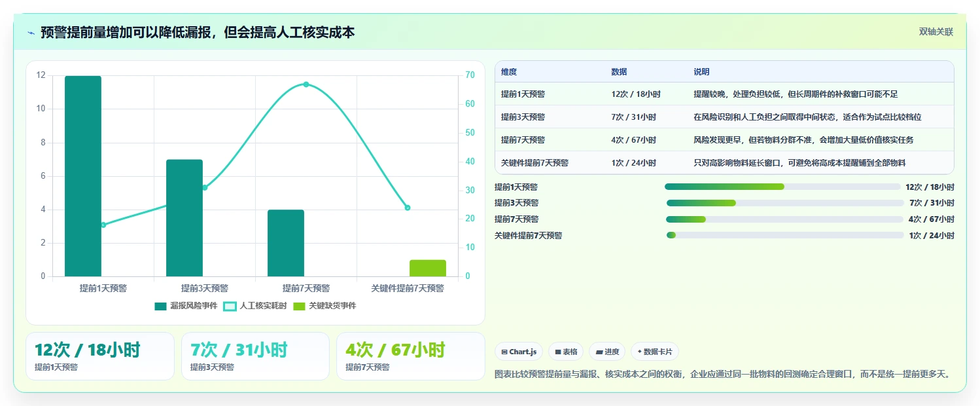Click the description starting 只对高影响物料延长窗口
Viewport: 980px width, 406px height.
click(799, 163)
